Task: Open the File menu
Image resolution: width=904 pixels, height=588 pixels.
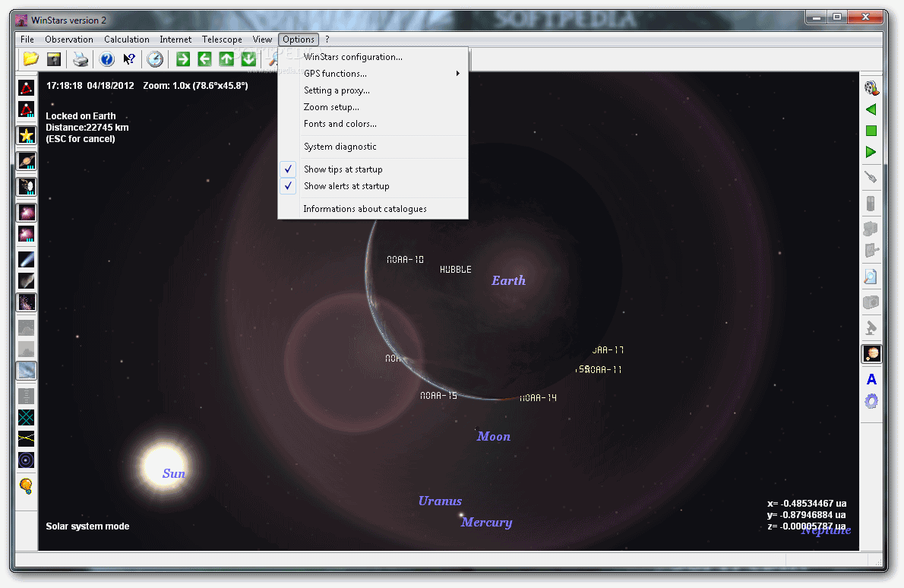Action: [27, 40]
